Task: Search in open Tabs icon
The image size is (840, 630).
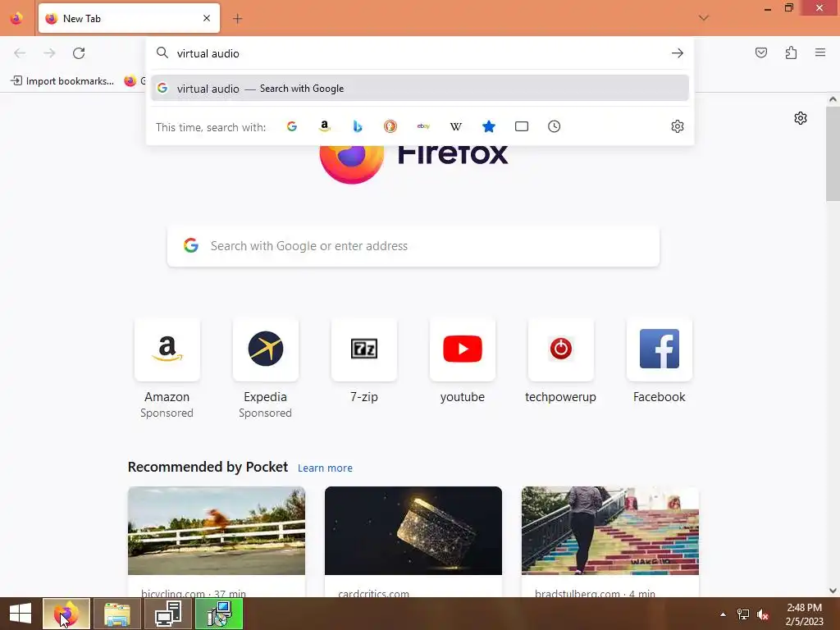Action: 521,126
